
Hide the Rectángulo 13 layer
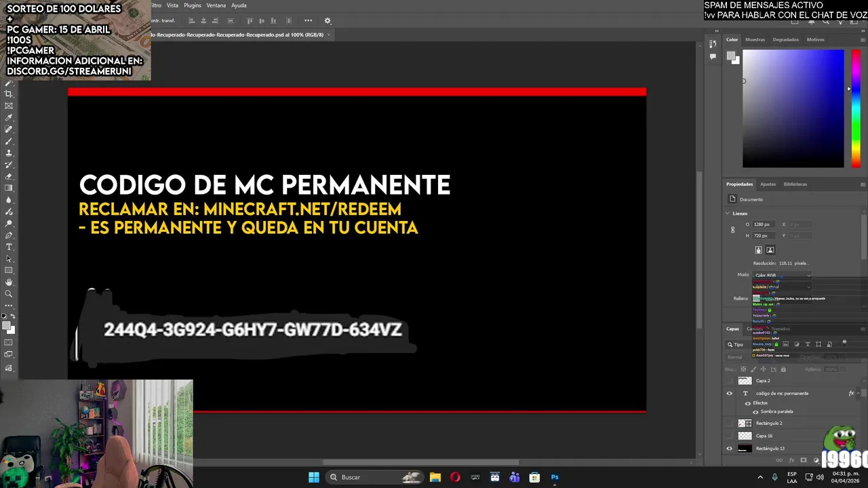click(730, 448)
